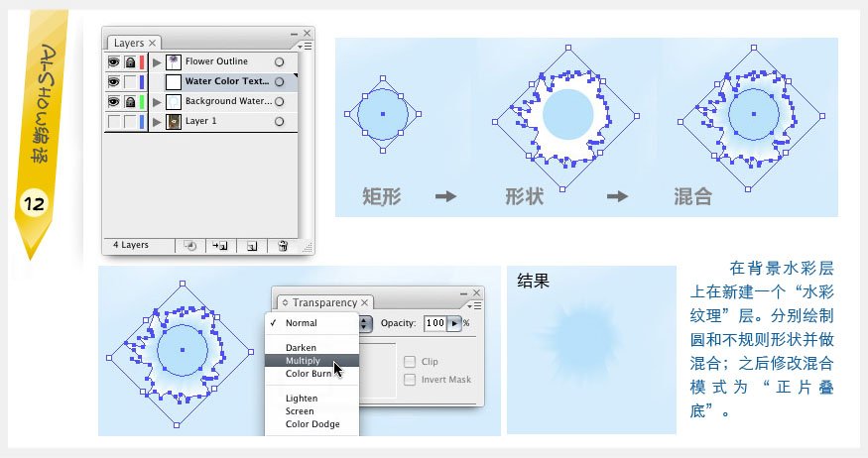Click the Water Color Text layer thumbnail
The image size is (868, 458).
(174, 82)
